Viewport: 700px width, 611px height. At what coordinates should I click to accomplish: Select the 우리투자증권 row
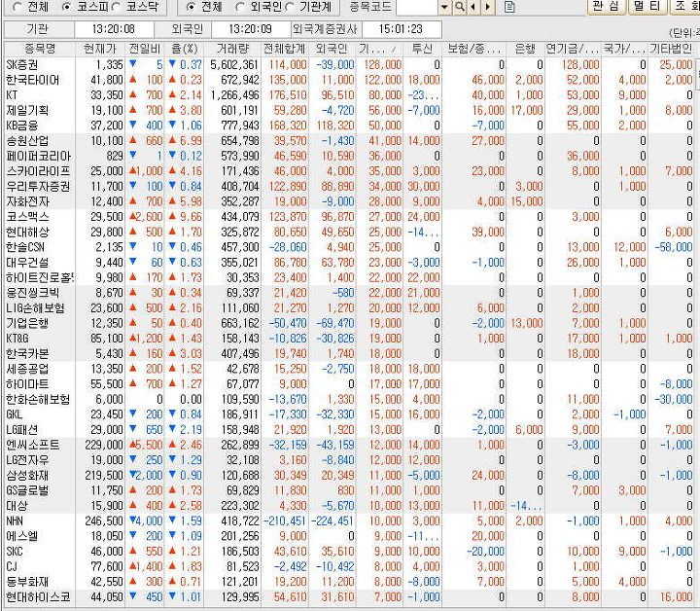[x=349, y=186]
